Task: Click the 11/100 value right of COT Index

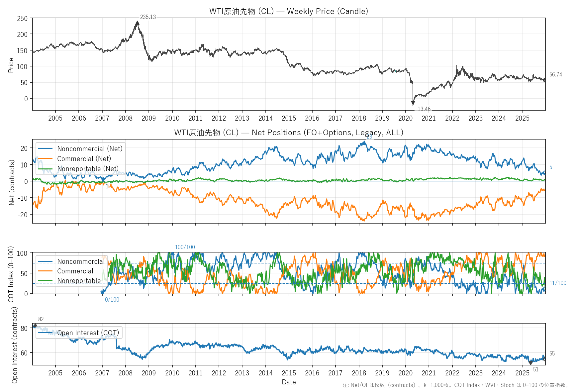Action: [x=558, y=283]
